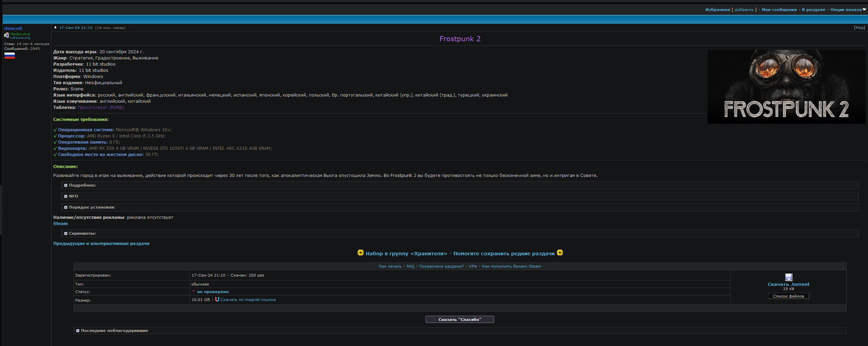Click the Russian flag icon
Viewport: 868px width, 346px height.
(9, 56)
